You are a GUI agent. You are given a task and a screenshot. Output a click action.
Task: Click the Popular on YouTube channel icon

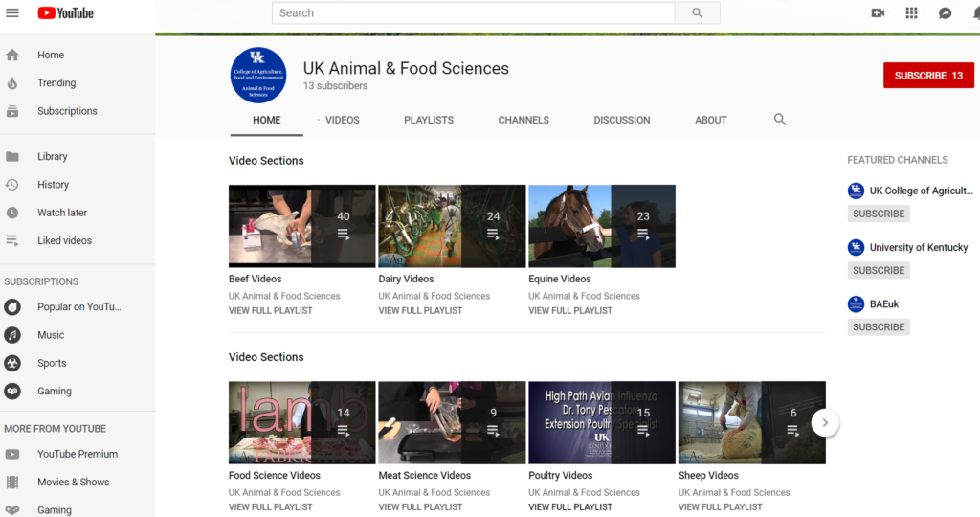coord(12,307)
